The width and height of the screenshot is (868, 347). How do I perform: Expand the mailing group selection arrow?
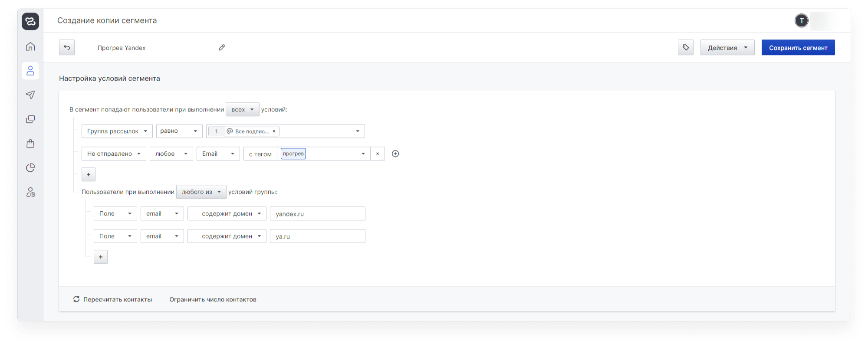[358, 131]
